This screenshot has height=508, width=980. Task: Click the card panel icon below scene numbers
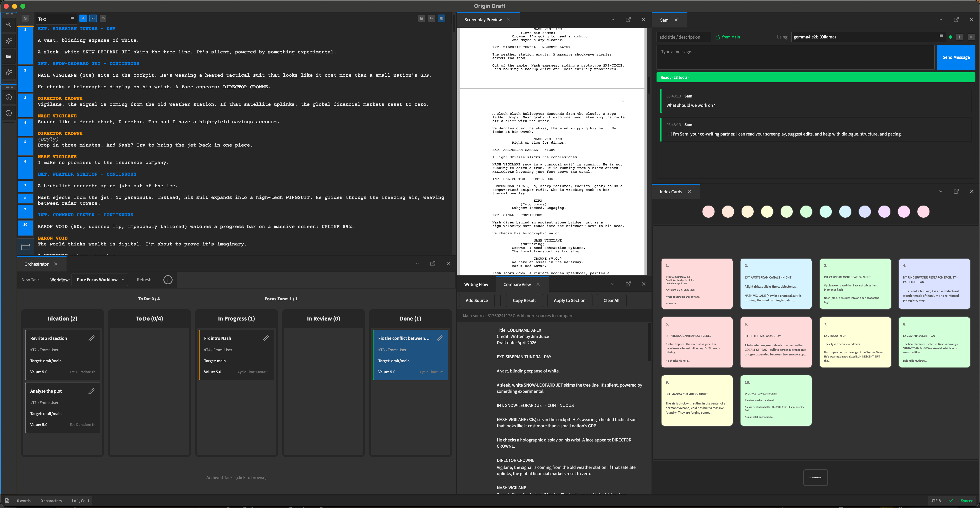[x=26, y=247]
